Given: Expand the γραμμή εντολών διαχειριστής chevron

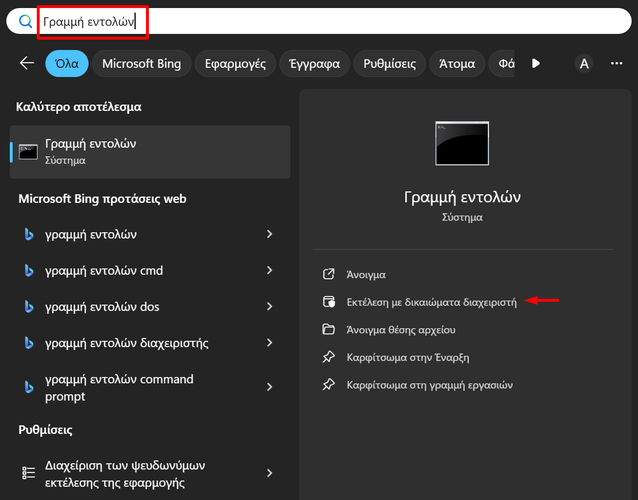Looking at the screenshot, I should click(x=269, y=343).
